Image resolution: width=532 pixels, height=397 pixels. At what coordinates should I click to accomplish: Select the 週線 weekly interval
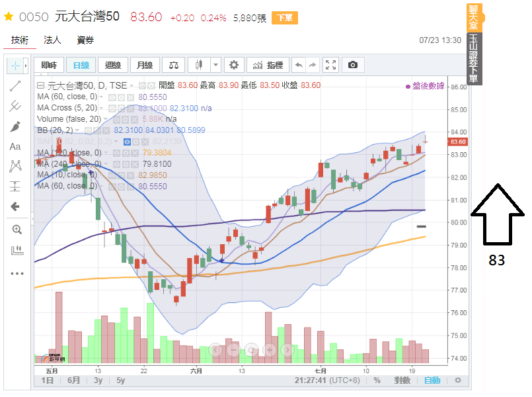click(112, 65)
